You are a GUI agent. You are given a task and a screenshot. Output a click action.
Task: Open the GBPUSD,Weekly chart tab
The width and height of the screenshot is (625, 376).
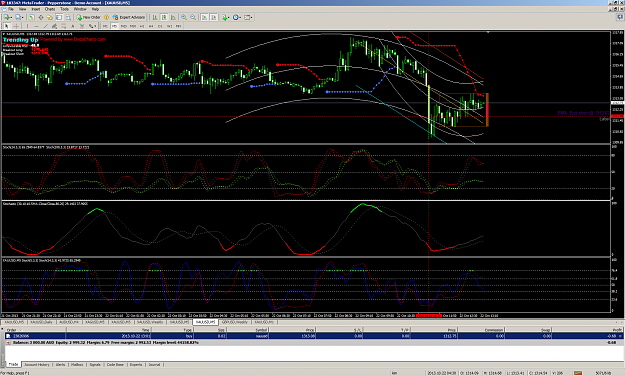pos(235,322)
